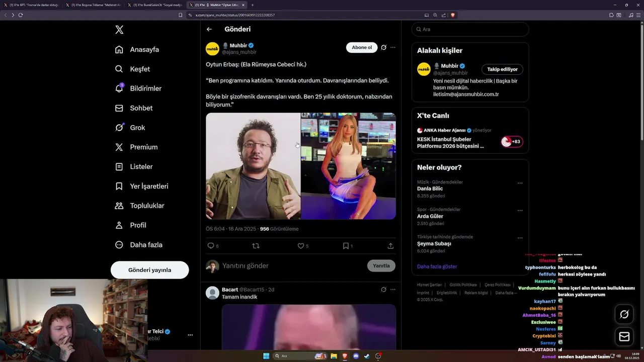Click Abone ol button
The width and height of the screenshot is (644, 362).
click(x=362, y=47)
